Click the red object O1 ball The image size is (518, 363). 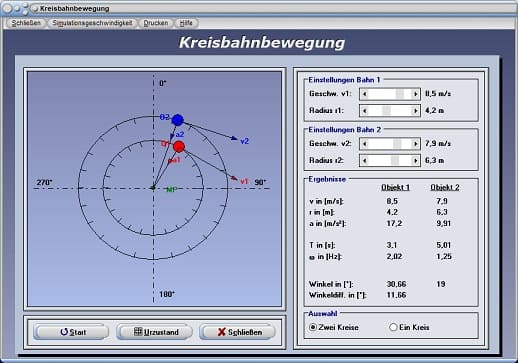click(x=179, y=146)
